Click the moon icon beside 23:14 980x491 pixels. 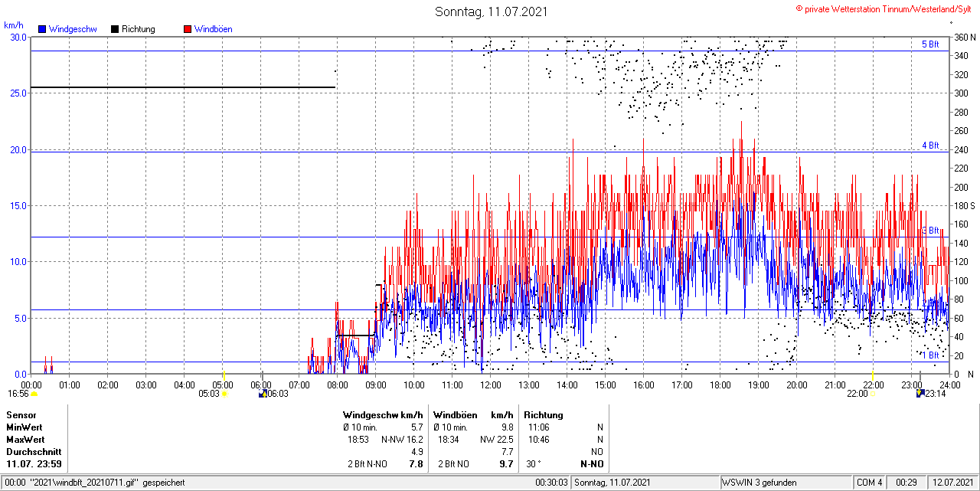pos(921,394)
